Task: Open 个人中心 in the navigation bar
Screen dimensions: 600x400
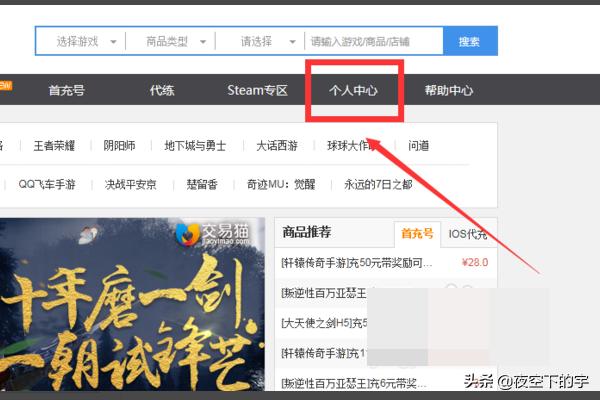Action: [x=353, y=90]
